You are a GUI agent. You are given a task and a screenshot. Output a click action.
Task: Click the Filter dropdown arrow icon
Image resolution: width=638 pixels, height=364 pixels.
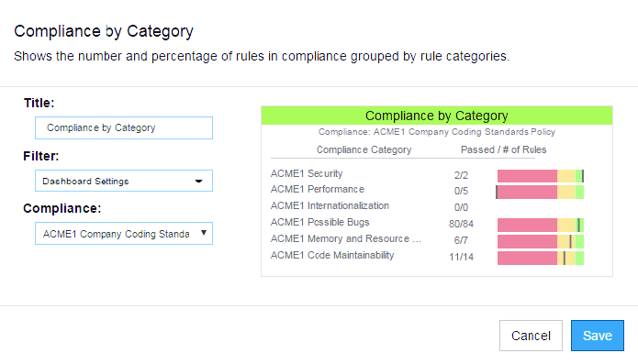[198, 182]
